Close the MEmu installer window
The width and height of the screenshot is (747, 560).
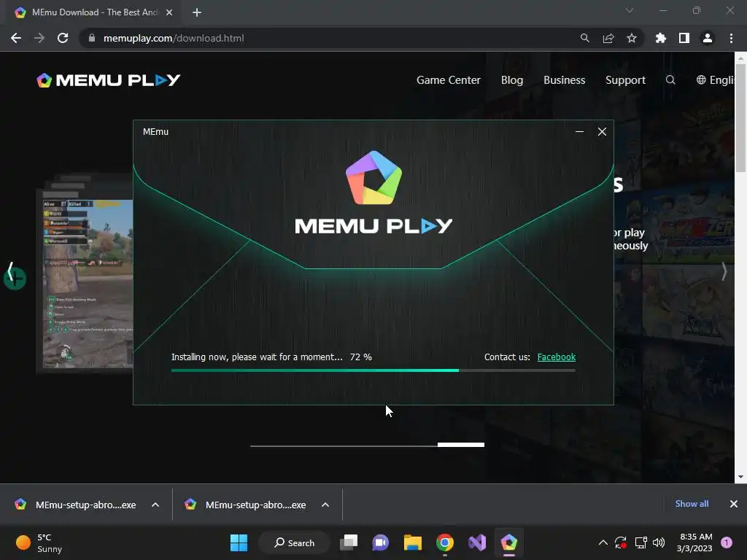602,131
